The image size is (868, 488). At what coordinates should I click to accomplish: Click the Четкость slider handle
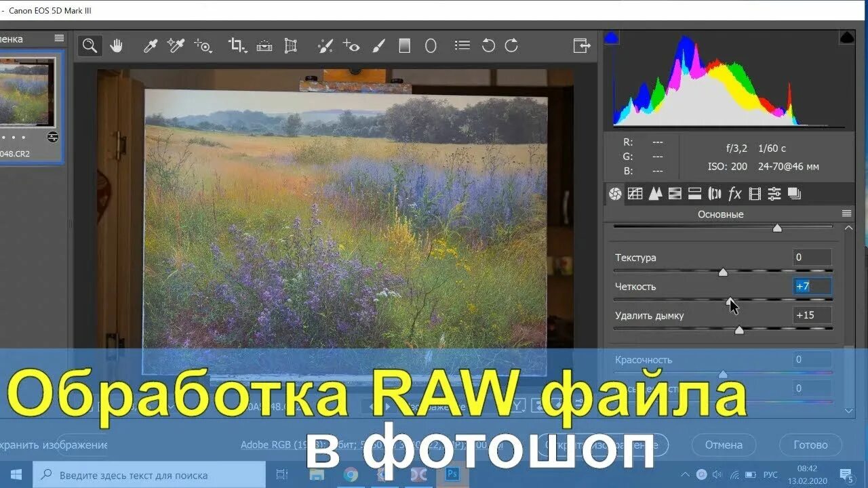click(730, 300)
